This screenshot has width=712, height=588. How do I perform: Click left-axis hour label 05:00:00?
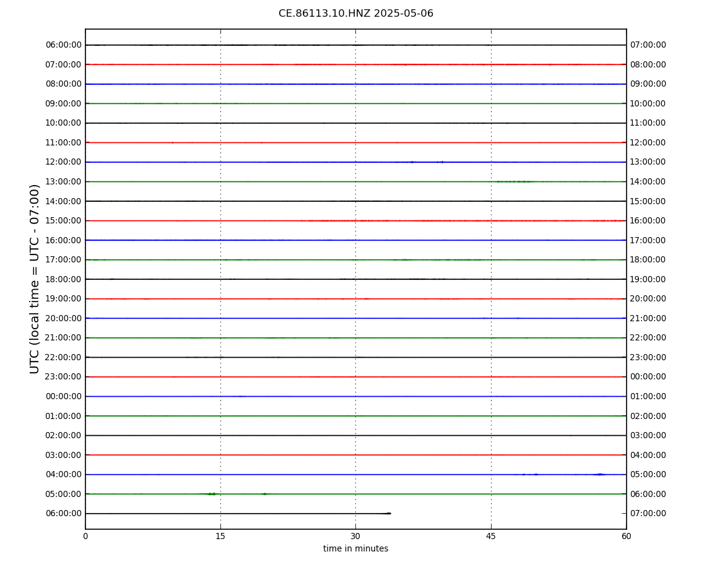(64, 494)
